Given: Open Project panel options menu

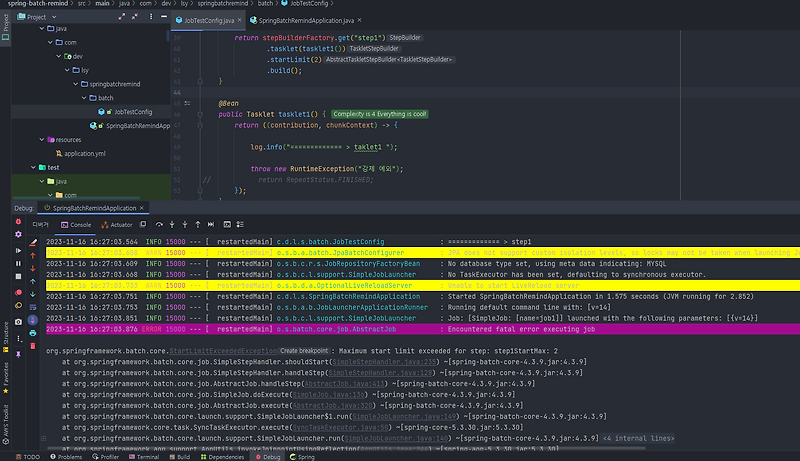Looking at the screenshot, I should [x=151, y=17].
